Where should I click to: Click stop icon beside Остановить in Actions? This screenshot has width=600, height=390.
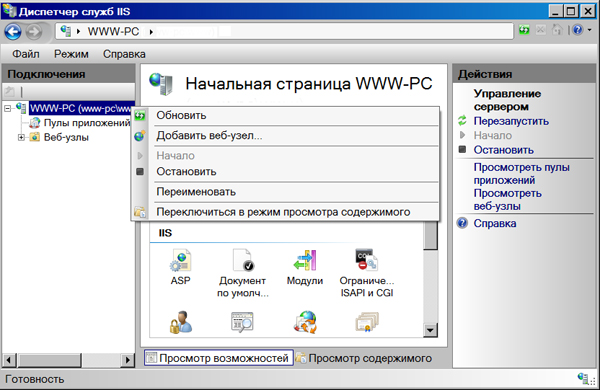(462, 150)
